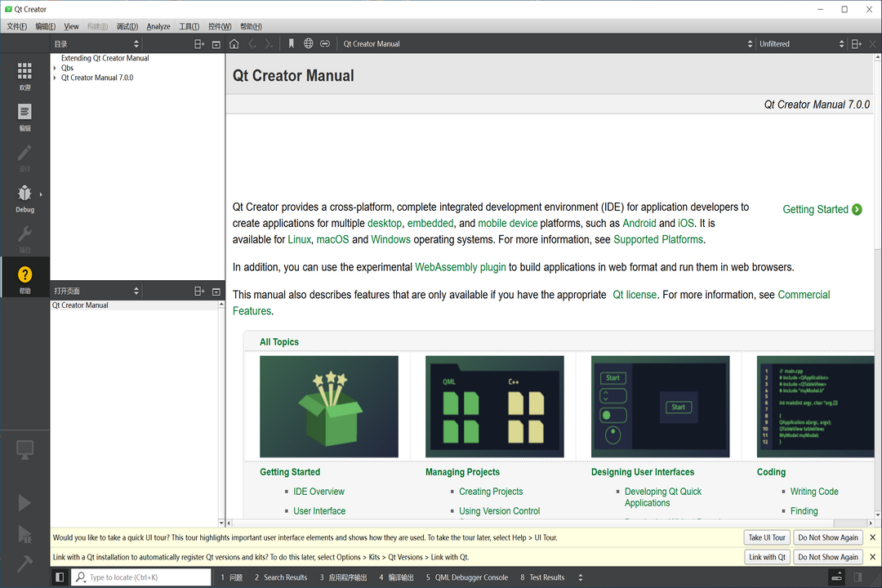882x588 pixels.
Task: Expand the Qbs tree item
Action: click(x=54, y=68)
